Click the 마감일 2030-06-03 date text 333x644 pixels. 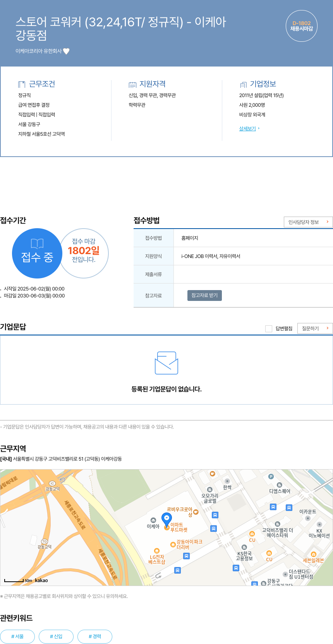34,296
